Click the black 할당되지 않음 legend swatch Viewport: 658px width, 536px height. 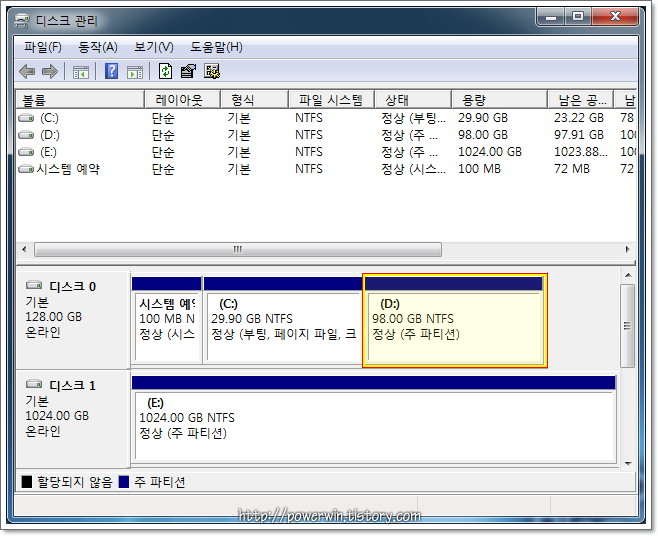(27, 482)
